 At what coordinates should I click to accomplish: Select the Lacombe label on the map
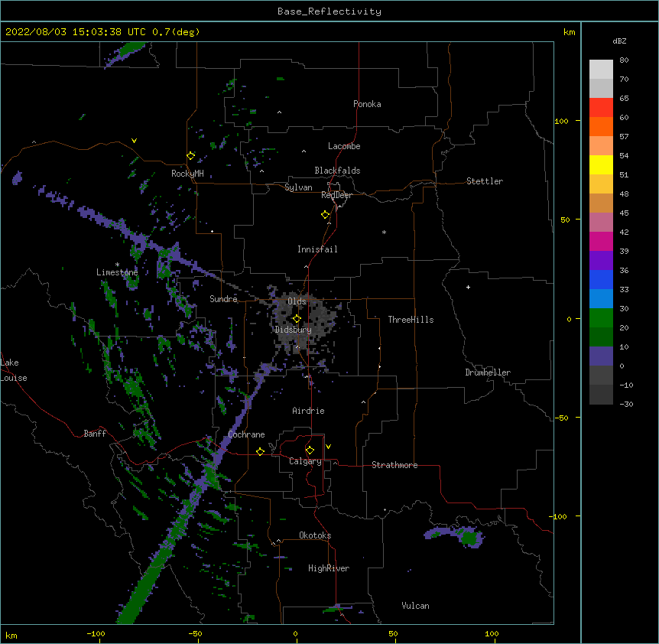coord(344,146)
